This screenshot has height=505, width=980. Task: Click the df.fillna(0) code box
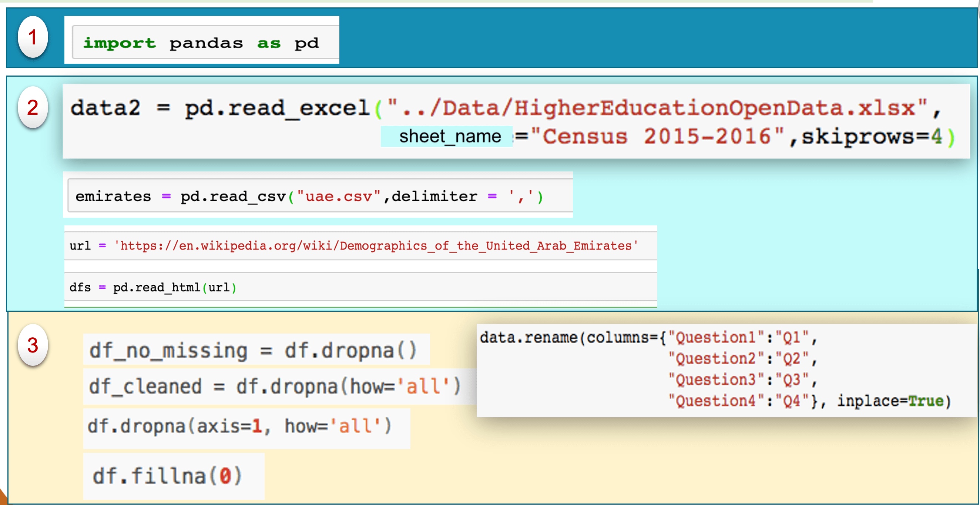click(x=167, y=476)
